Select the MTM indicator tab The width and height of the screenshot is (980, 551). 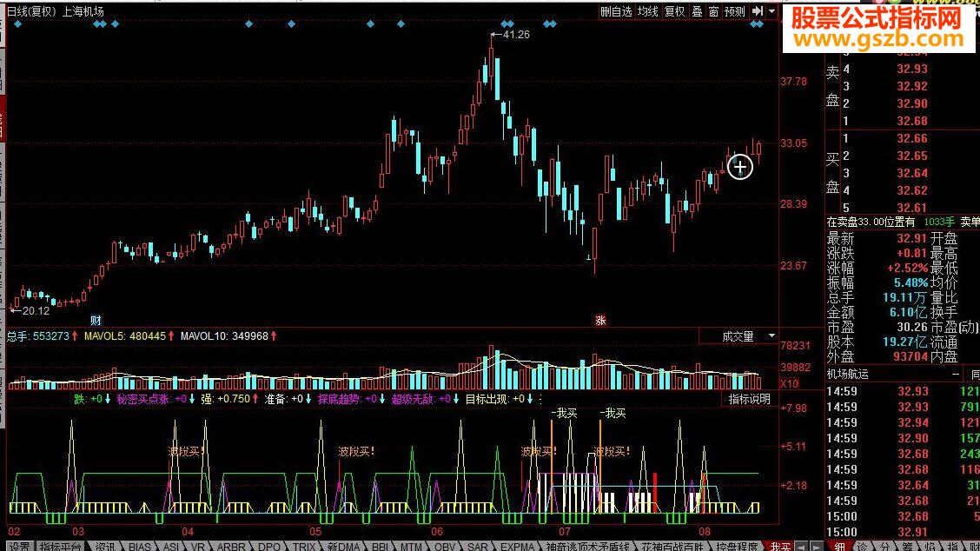411,546
